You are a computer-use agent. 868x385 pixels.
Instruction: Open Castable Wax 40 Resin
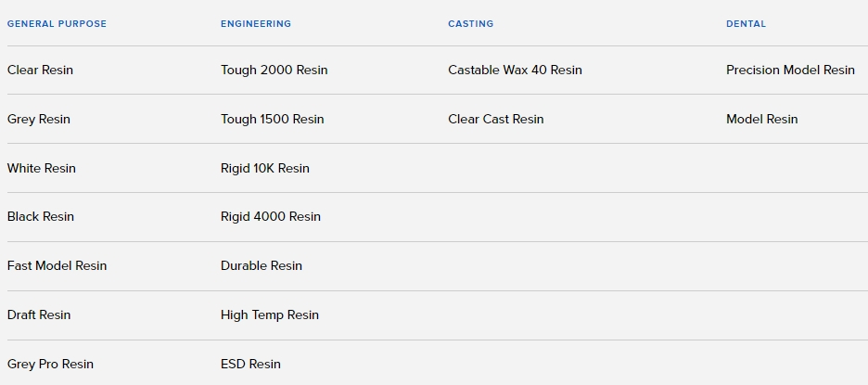515,70
